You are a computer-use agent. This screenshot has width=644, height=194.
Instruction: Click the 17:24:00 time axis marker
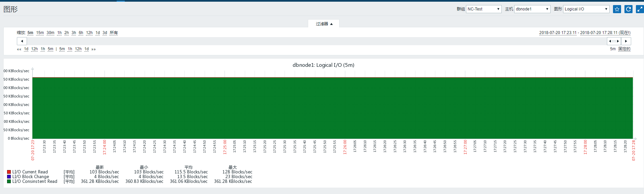[105, 147]
